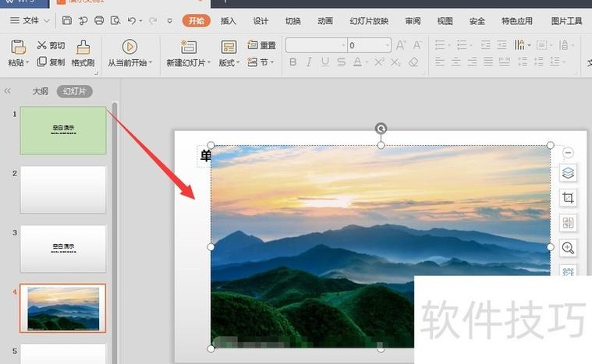Toggle superscript formatting

[379, 62]
